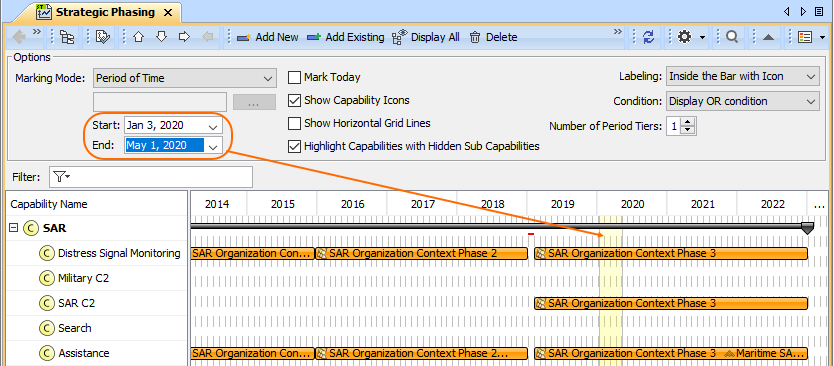Click the scroll tabs right arrow

803,11
